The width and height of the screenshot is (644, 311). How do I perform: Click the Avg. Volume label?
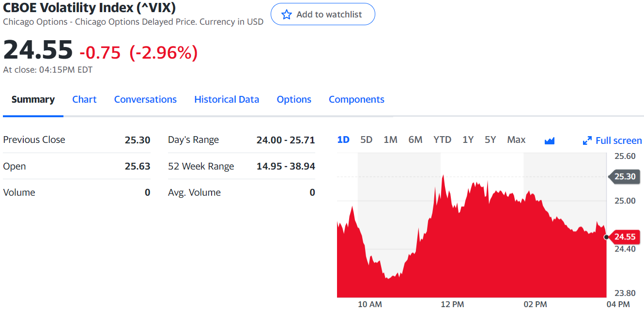click(195, 192)
